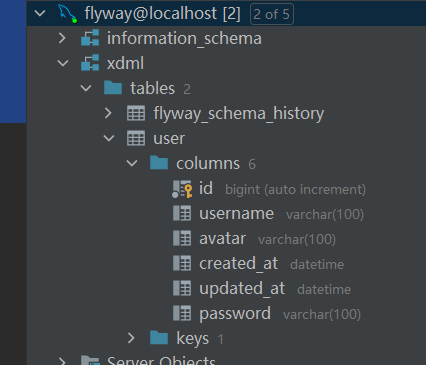Image resolution: width=426 pixels, height=365 pixels.
Task: Collapse the user table node
Action: point(109,138)
